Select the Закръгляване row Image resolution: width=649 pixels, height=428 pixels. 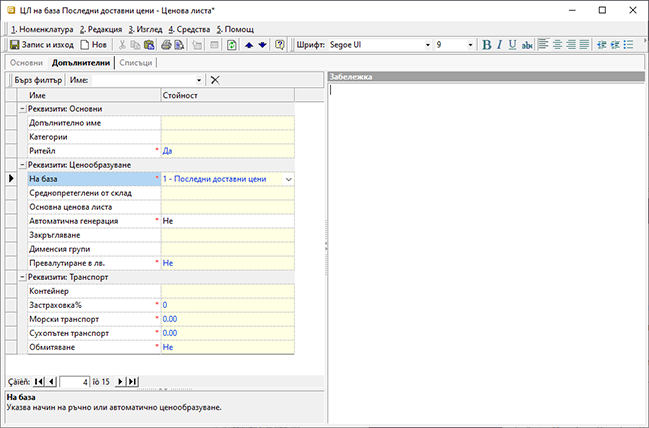[161, 235]
